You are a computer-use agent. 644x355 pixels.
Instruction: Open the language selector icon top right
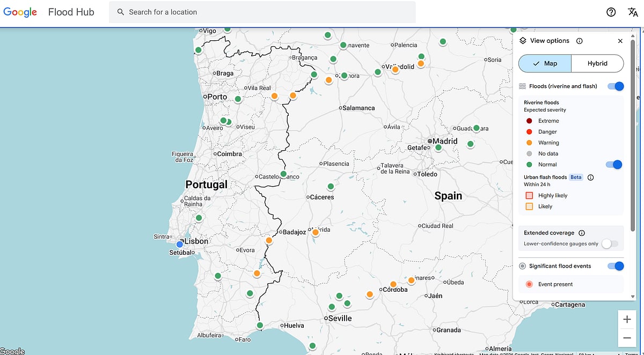tap(632, 12)
